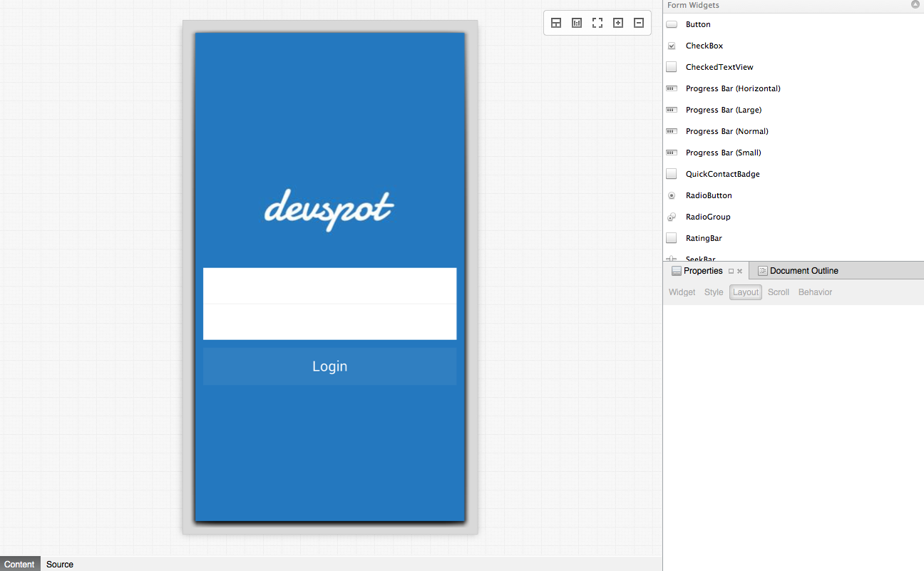
Task: Click the first white input field
Action: point(329,286)
